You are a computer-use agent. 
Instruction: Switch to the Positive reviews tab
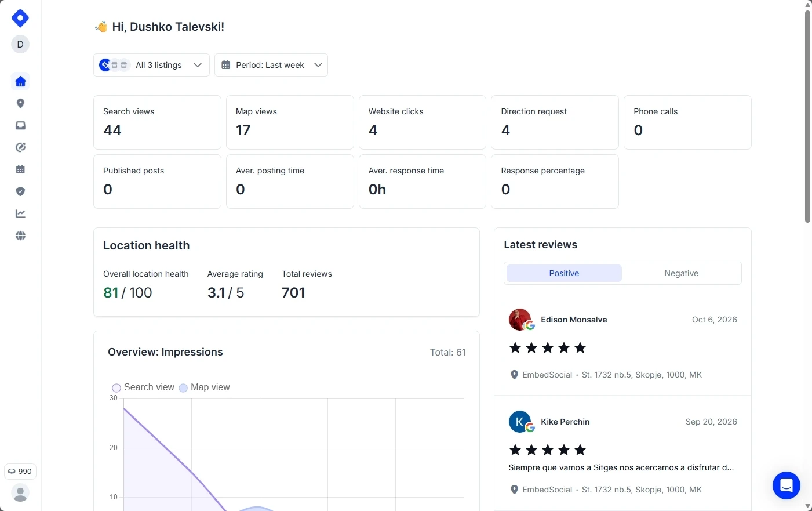pos(564,273)
